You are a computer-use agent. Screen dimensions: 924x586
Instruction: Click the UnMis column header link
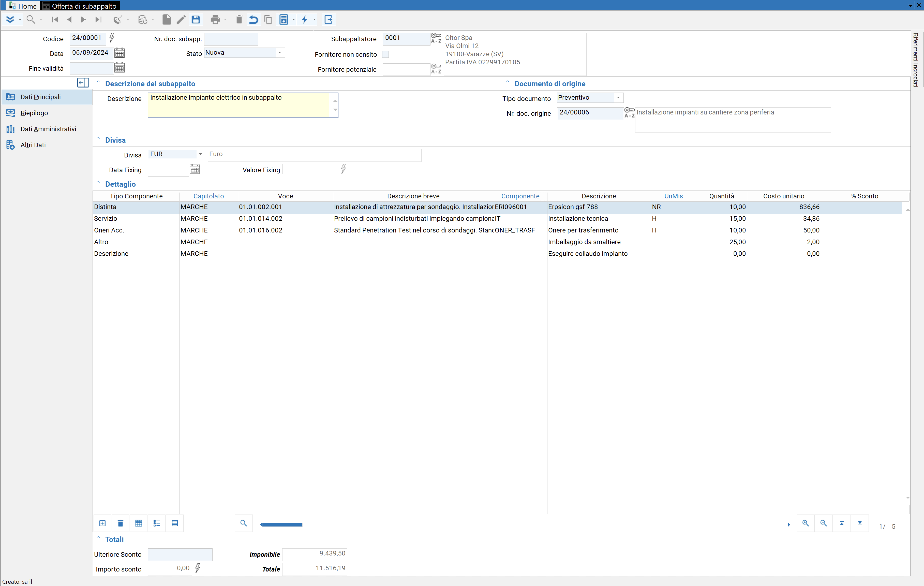[x=674, y=196]
